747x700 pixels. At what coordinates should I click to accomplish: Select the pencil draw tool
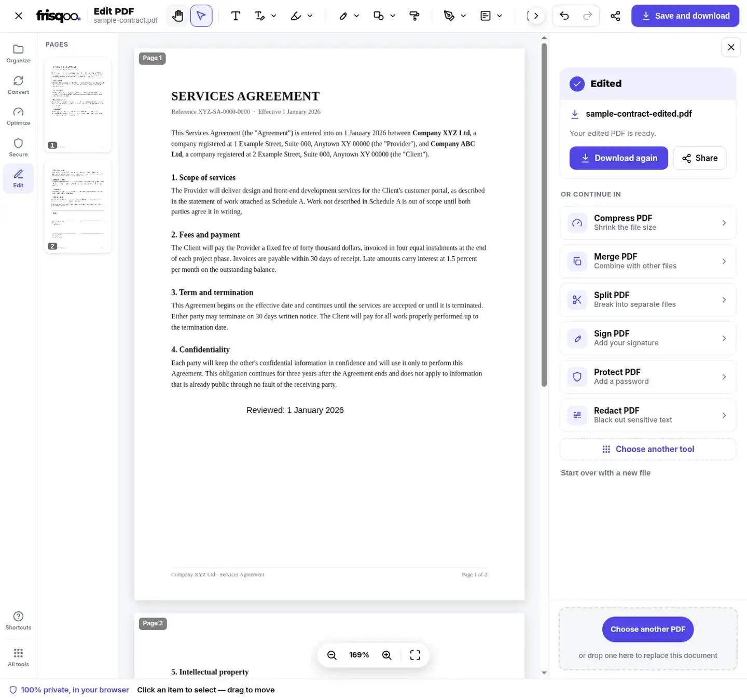tap(343, 16)
